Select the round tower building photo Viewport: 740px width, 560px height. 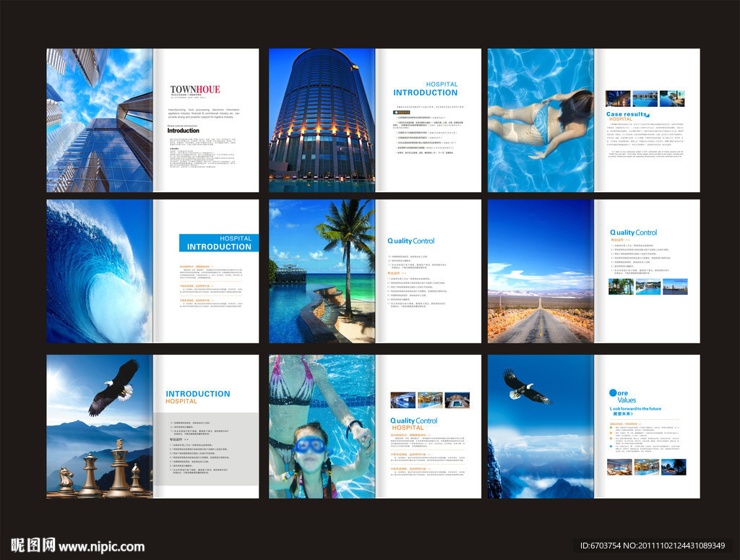322,120
